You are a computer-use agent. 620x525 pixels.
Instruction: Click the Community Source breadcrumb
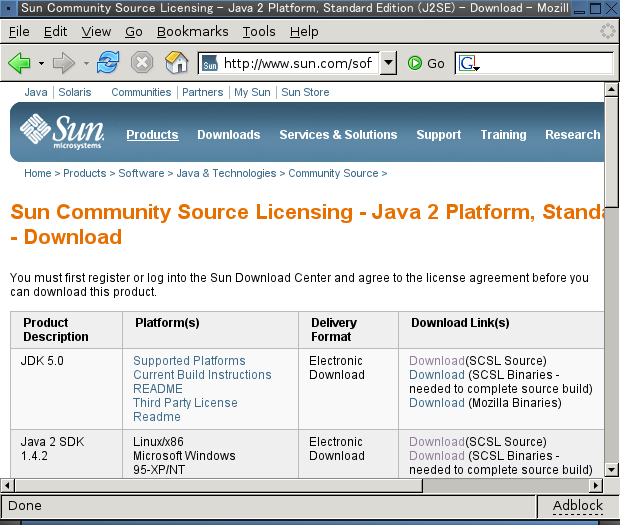tap(333, 173)
